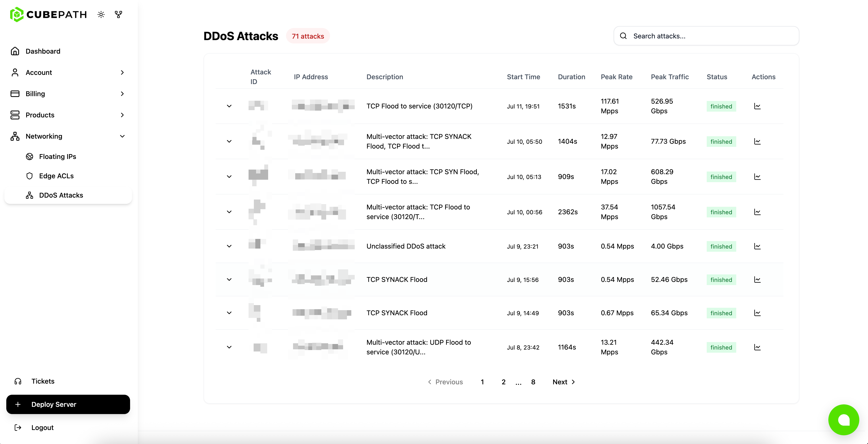This screenshot has height=444, width=868.
Task: Go to page 2 of attacks list
Action: point(503,382)
